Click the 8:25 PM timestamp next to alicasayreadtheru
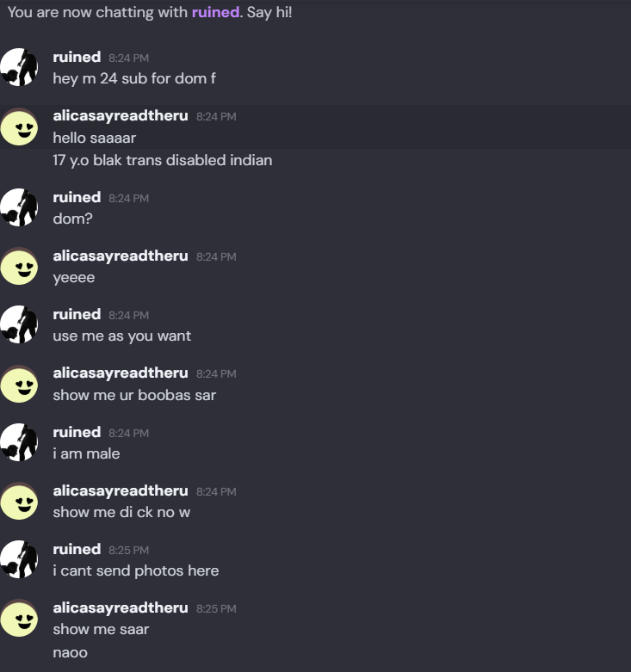This screenshot has height=672, width=631. (216, 609)
